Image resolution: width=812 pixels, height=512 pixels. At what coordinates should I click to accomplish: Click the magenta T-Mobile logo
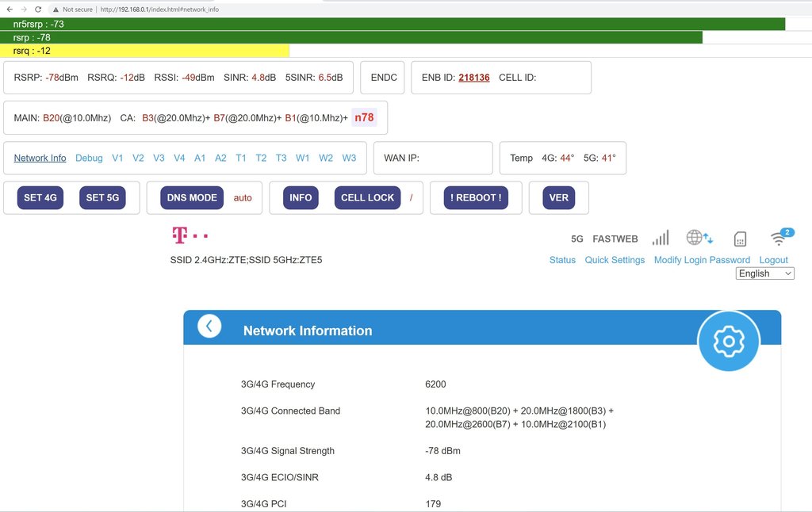tap(190, 235)
